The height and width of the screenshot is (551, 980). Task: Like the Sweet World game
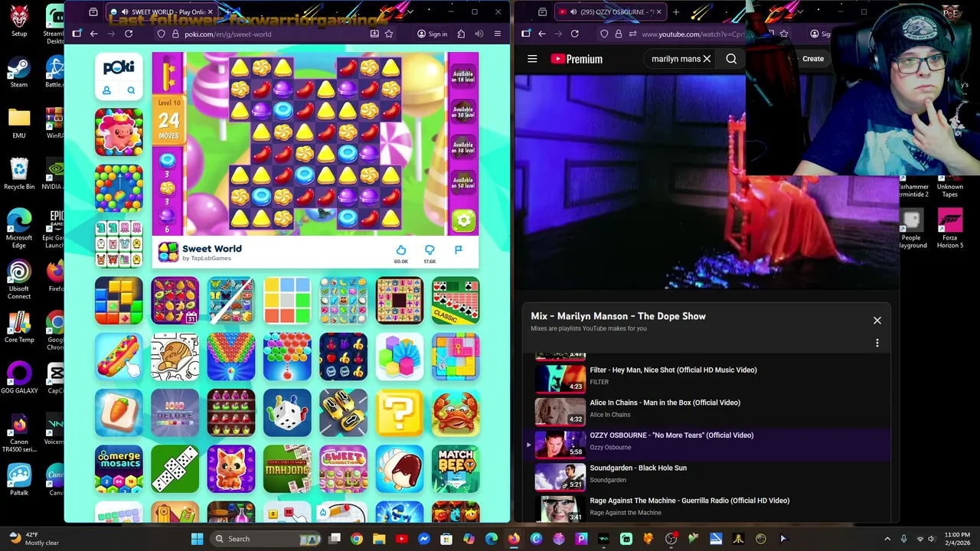pos(401,250)
